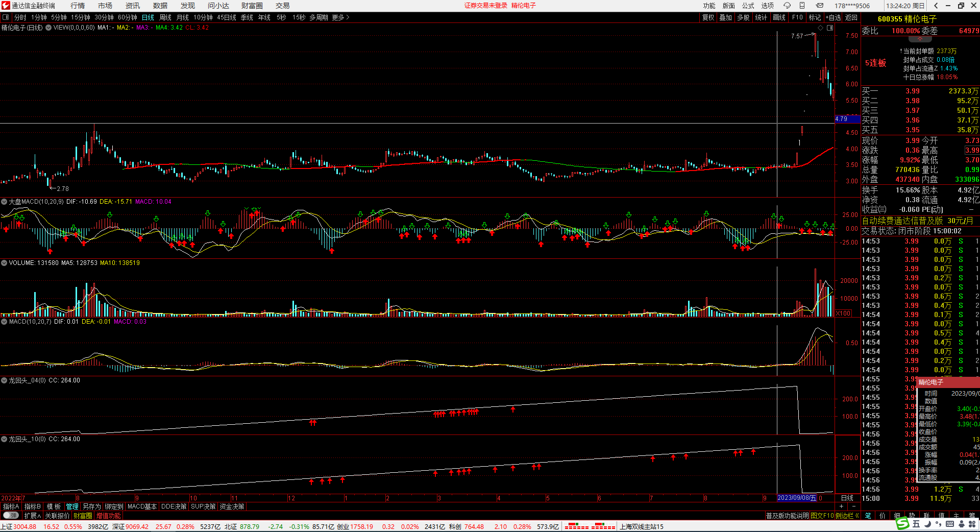
Task: Open the headset customer service icon
Action: pyautogui.click(x=787, y=6)
